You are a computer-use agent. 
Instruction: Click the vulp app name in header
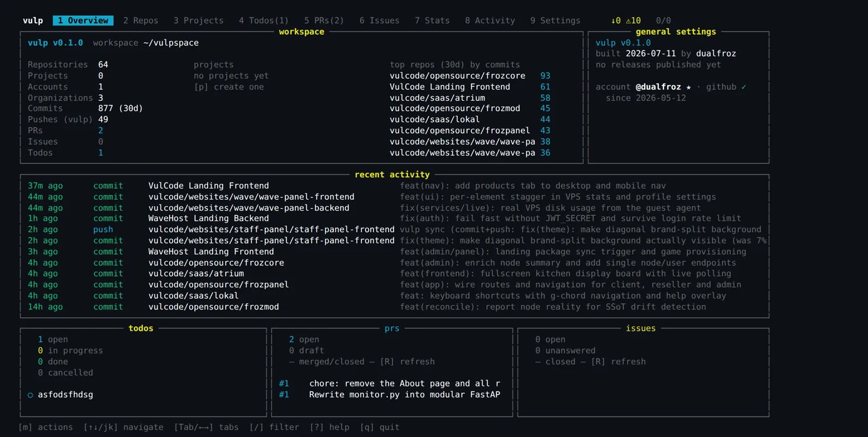33,21
